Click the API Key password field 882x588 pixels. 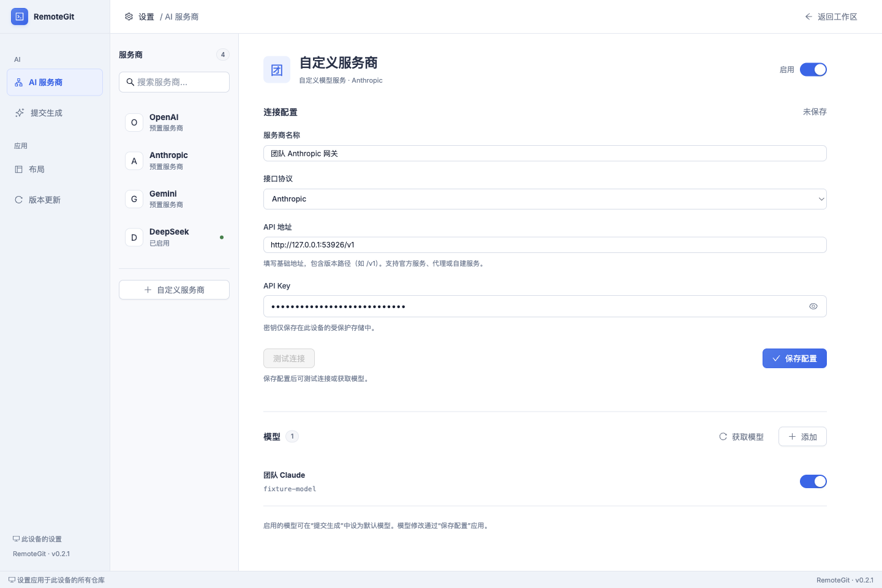[x=545, y=306]
